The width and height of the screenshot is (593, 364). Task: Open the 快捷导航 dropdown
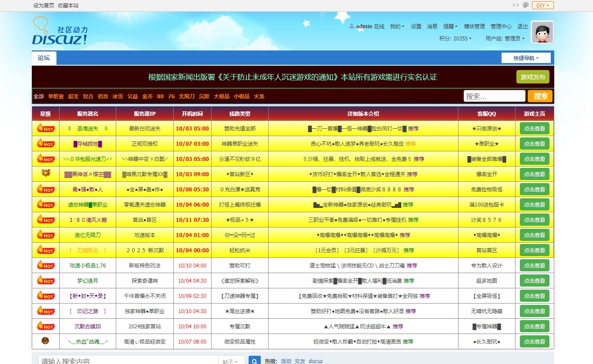(x=526, y=58)
